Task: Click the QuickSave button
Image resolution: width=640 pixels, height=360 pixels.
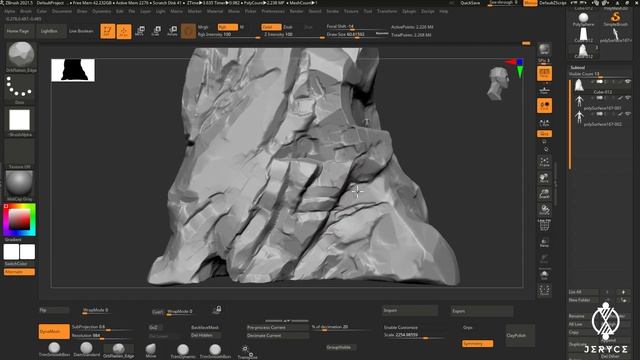Action: coord(470,3)
